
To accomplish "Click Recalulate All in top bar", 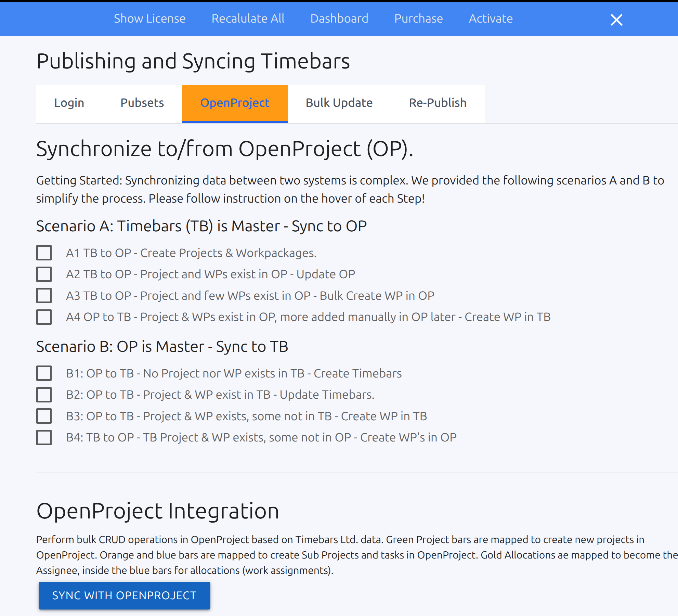I will [x=248, y=18].
